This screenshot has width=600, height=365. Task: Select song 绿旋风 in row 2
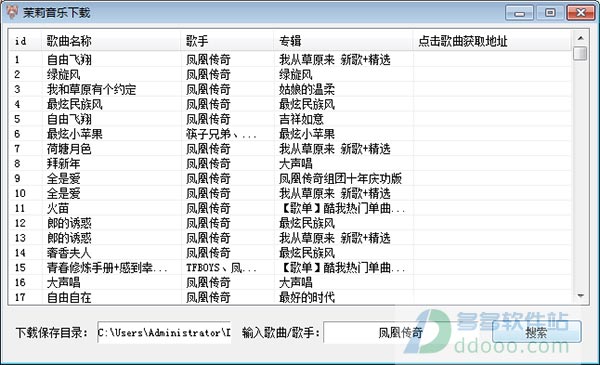(64, 75)
